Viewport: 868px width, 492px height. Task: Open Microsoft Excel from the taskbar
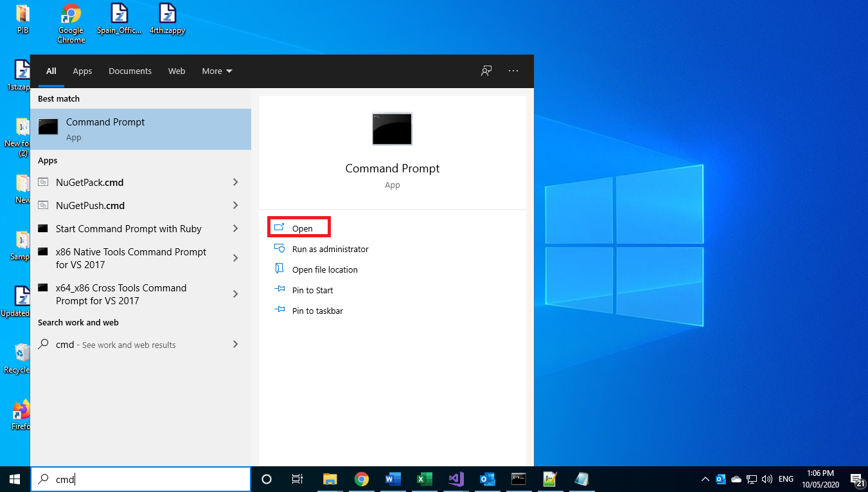[424, 479]
